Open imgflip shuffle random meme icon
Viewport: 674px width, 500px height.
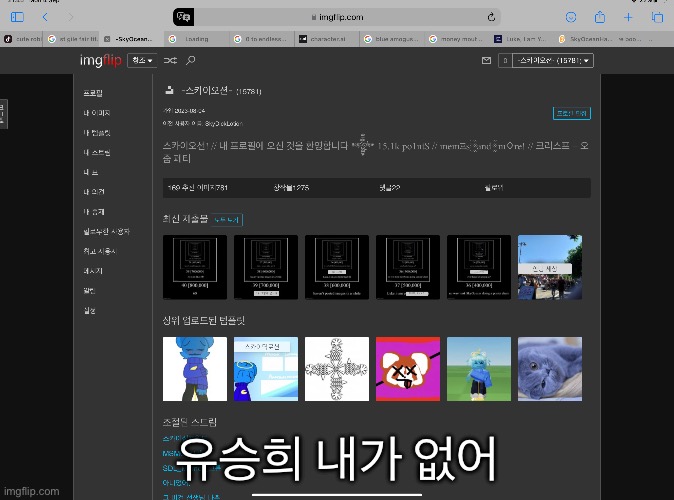(x=170, y=61)
